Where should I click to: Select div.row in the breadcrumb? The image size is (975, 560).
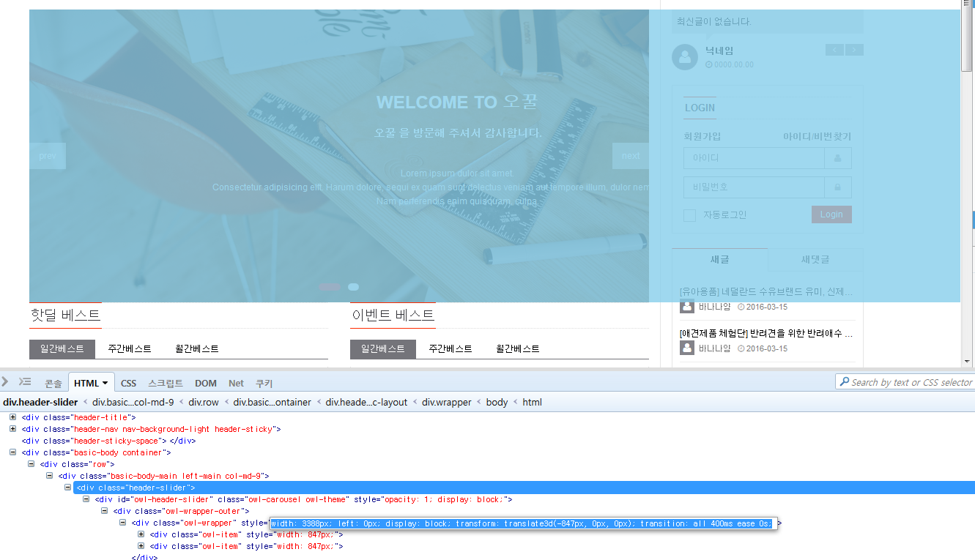(204, 402)
